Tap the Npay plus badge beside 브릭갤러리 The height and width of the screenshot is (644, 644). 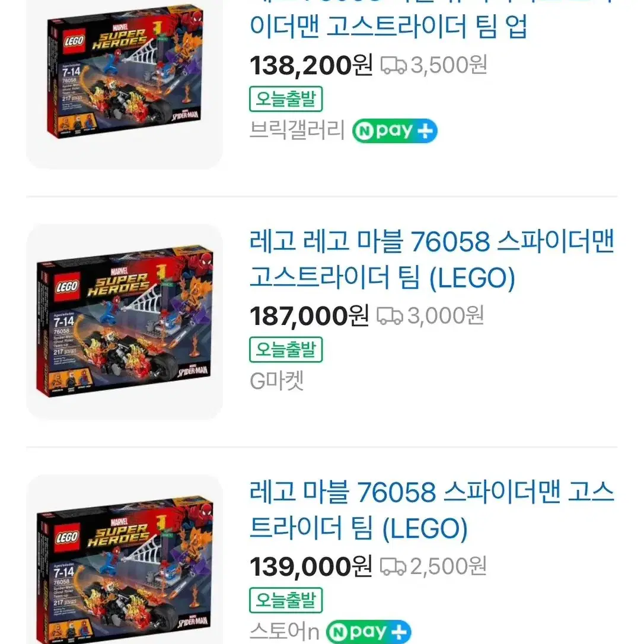click(395, 131)
